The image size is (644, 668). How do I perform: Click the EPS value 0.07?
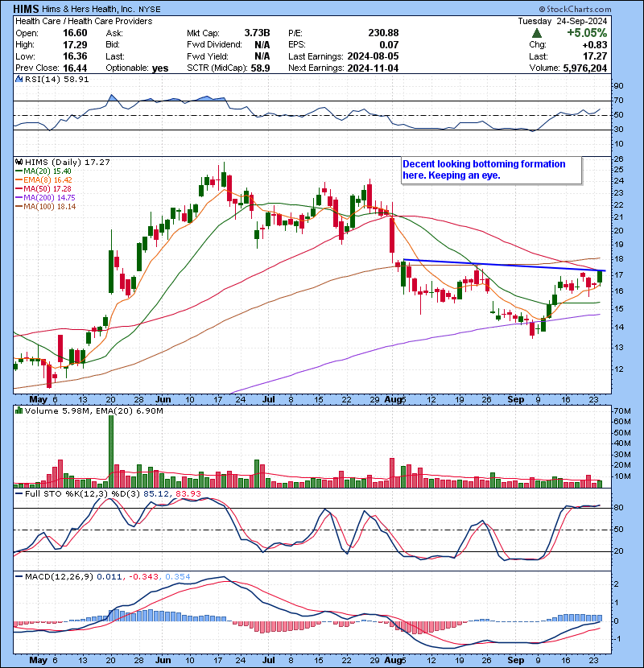389,45
